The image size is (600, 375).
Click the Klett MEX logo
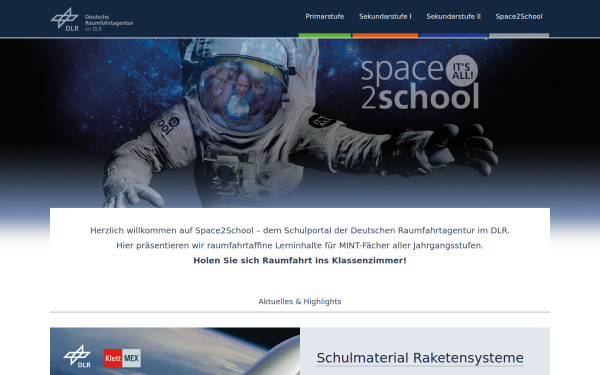pyautogui.click(x=122, y=358)
